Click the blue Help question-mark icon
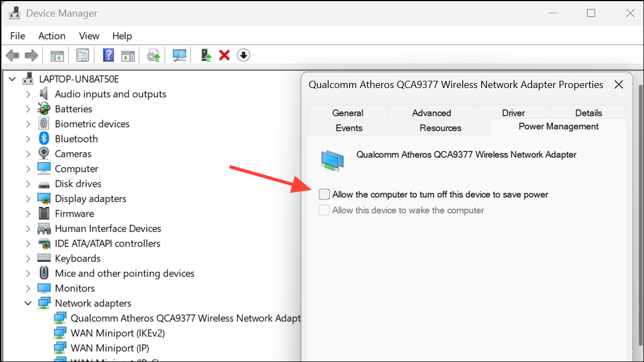This screenshot has width=644, height=362. (109, 55)
